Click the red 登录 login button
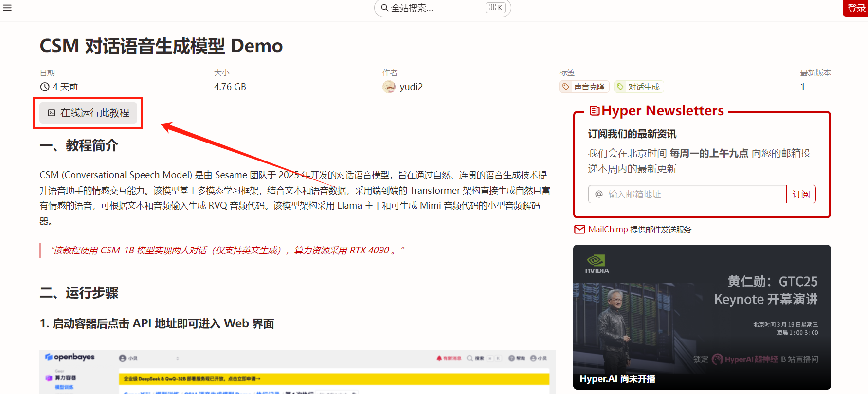This screenshot has width=868, height=394. pos(855,8)
